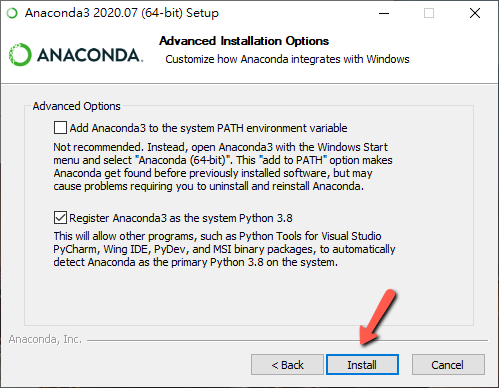Click the 'Advanced Options' group box label
Image resolution: width=499 pixels, height=388 pixels.
click(x=76, y=106)
